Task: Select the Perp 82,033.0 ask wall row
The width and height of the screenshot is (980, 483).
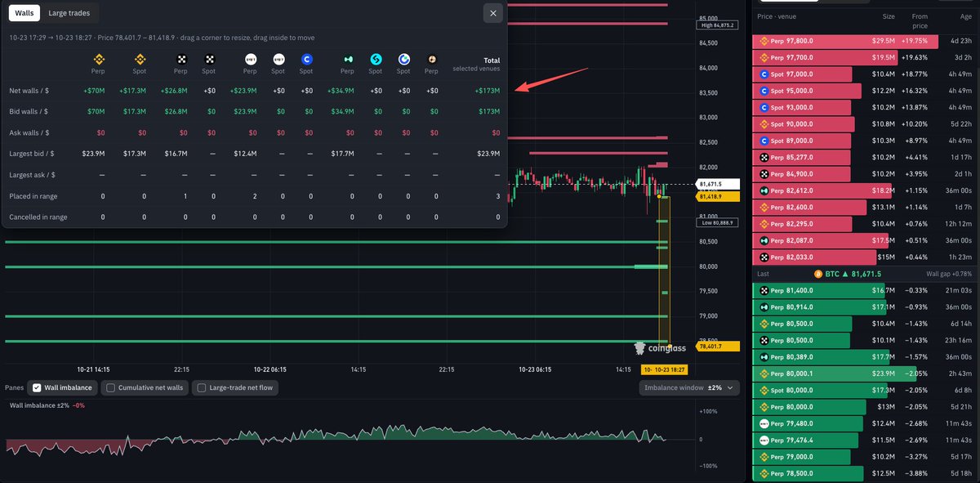Action: (x=866, y=257)
